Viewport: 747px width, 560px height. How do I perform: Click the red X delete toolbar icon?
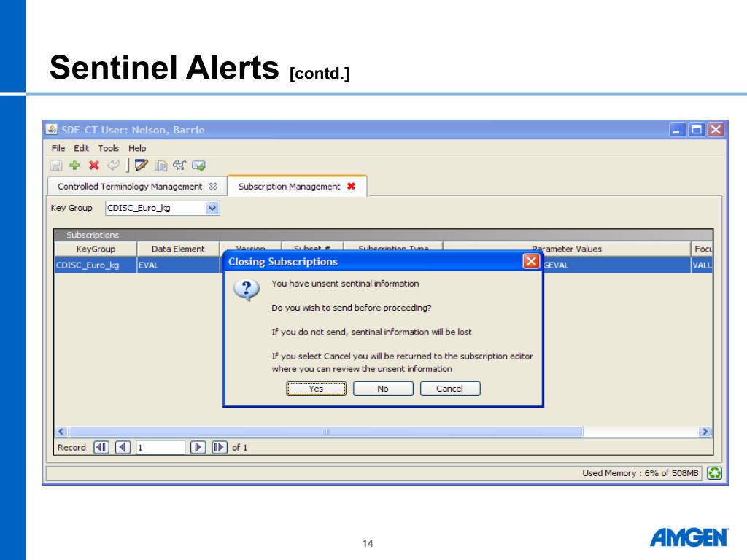tap(94, 166)
